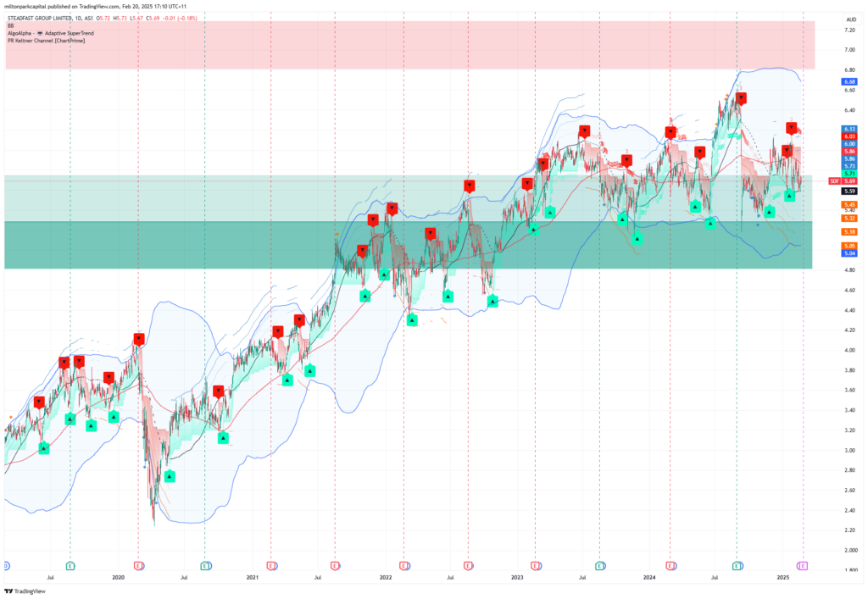Viewport: 868px width, 599px height.
Task: Select the PR Keltner Channel legend
Action: point(46,41)
